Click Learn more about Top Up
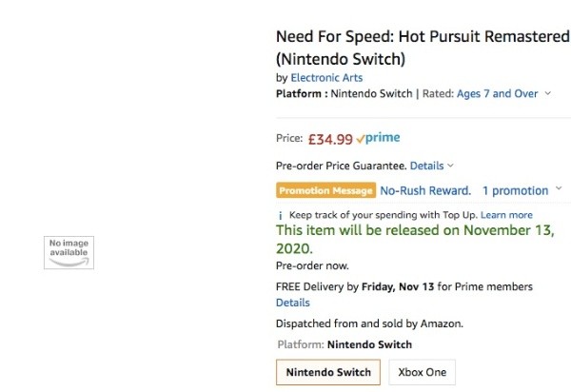Screen dimensions: 571x392 (506, 215)
